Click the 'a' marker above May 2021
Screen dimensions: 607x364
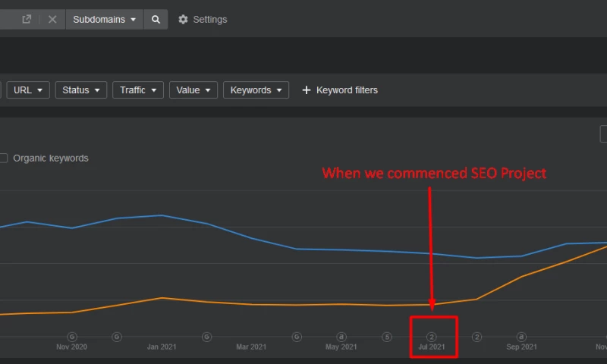coord(341,336)
